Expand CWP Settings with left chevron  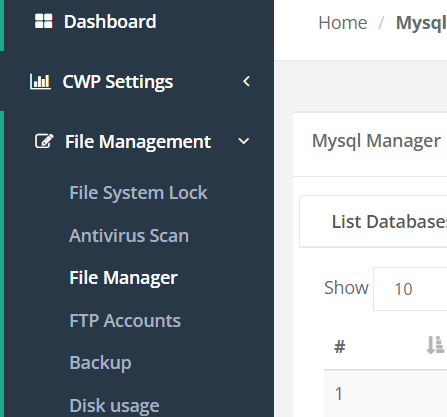(247, 82)
